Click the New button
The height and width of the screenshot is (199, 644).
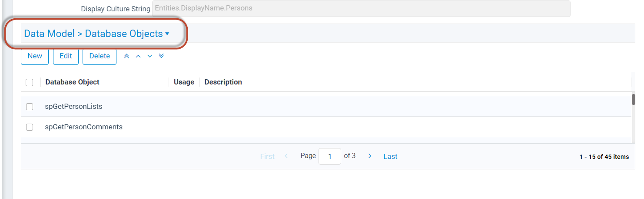pos(35,56)
